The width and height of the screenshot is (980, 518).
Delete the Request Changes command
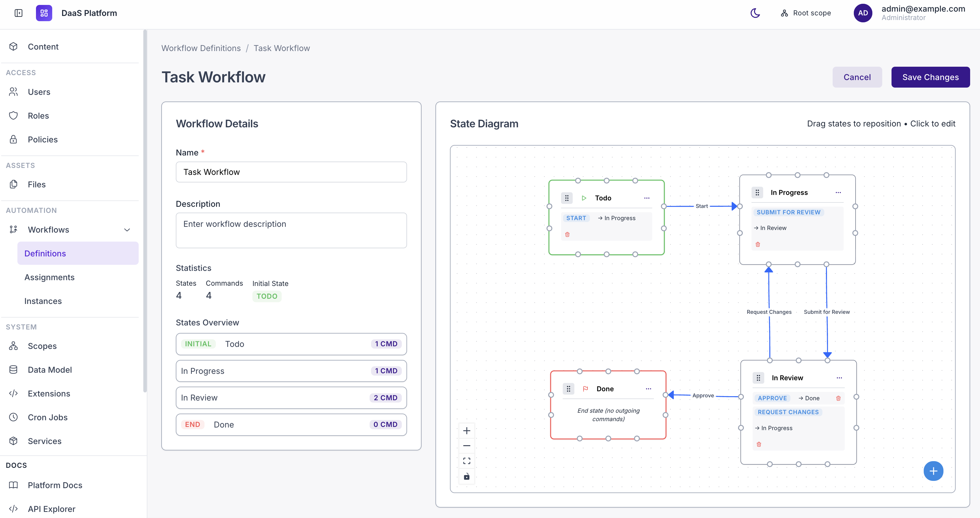pyautogui.click(x=759, y=444)
